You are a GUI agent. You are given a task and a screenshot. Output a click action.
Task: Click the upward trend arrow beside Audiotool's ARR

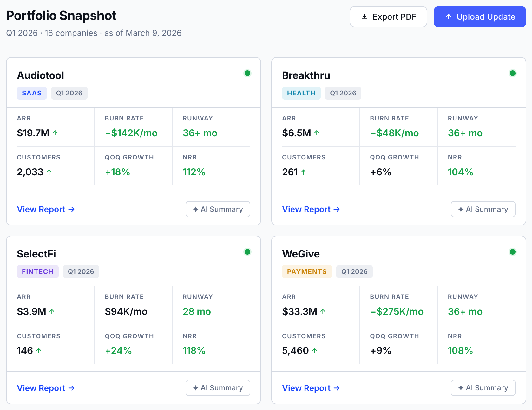[x=56, y=132]
